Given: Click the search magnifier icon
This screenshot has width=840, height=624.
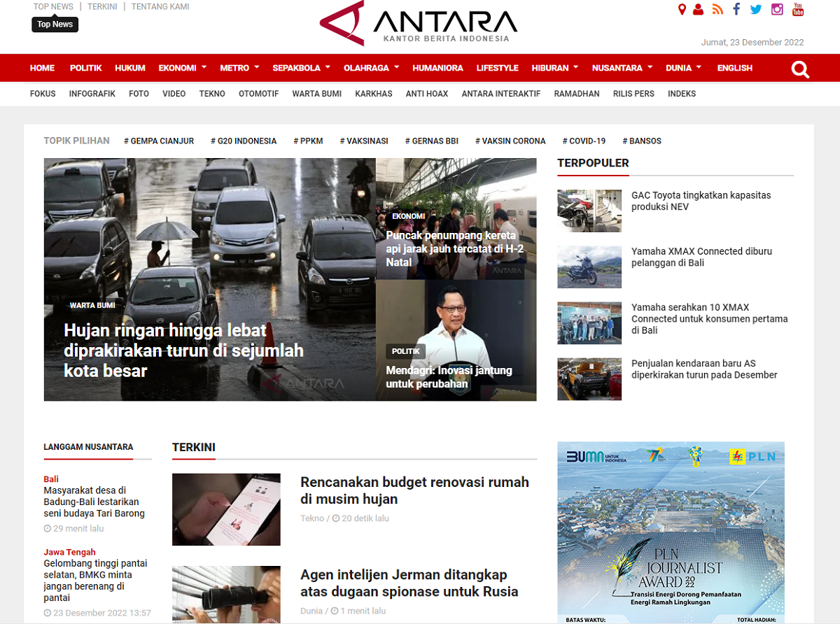Looking at the screenshot, I should click(800, 69).
